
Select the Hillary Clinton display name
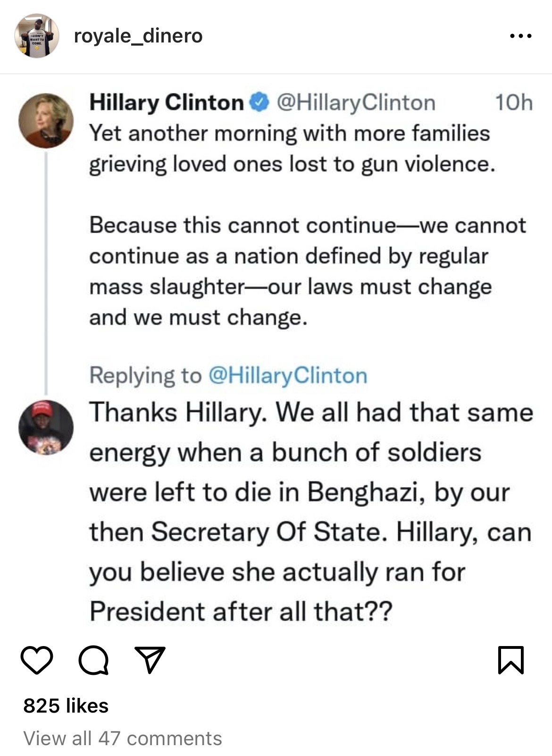coord(167,102)
